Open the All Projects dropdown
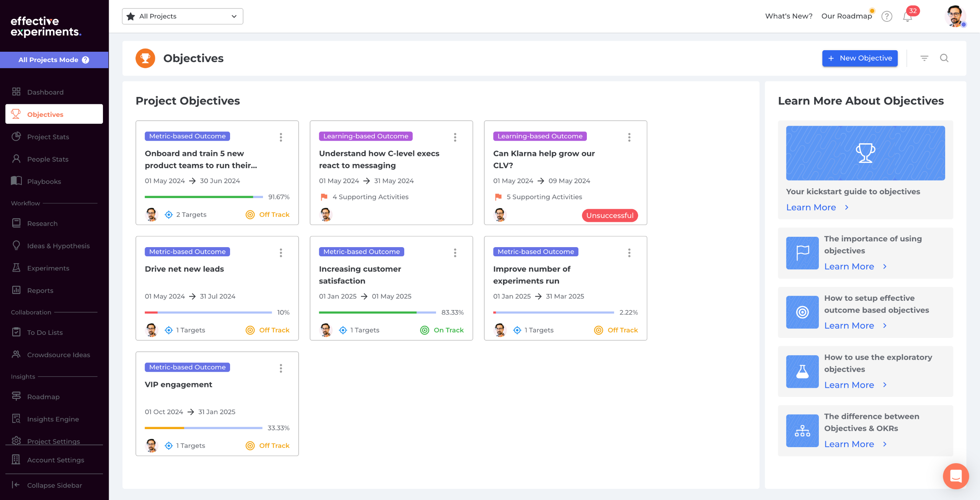 [x=182, y=16]
